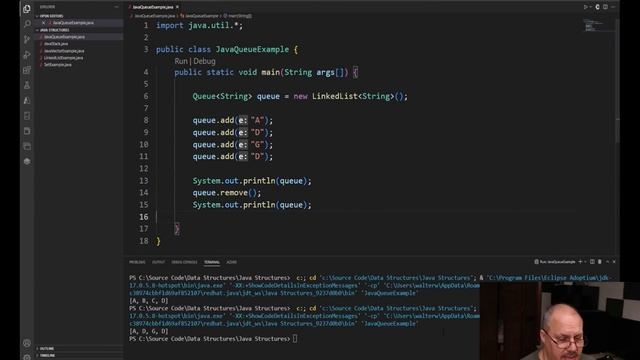The image size is (640, 360).
Task: Open the Search view in activity bar
Action: click(x=27, y=24)
